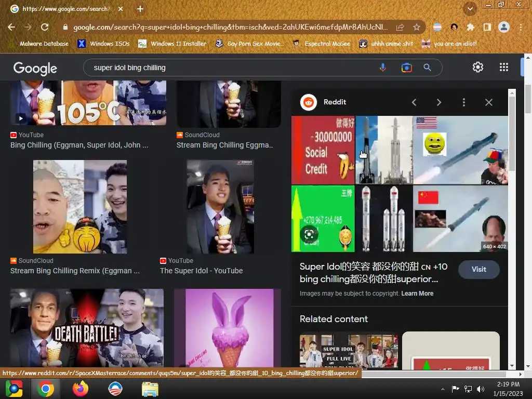Open the Super Idol Full Live related thumbnail

point(349,351)
